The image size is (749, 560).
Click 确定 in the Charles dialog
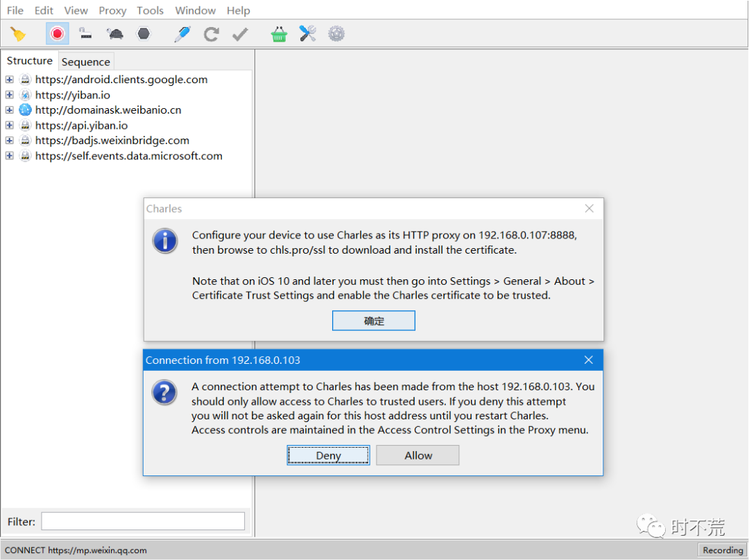(374, 320)
